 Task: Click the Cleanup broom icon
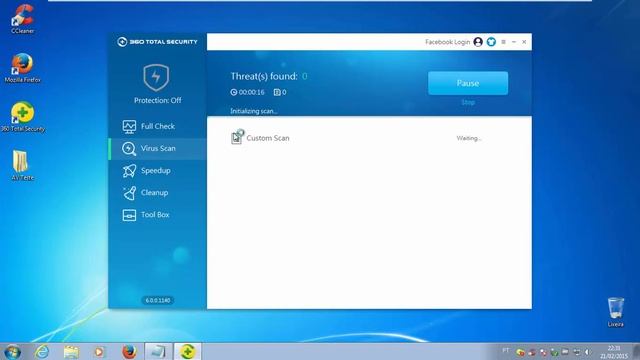129,193
